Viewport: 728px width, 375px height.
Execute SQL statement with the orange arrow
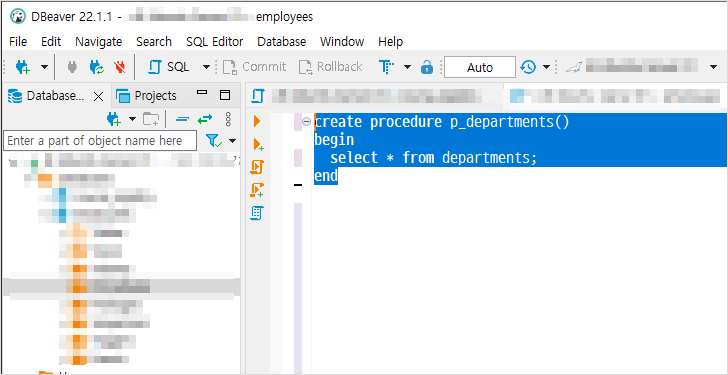tap(257, 122)
